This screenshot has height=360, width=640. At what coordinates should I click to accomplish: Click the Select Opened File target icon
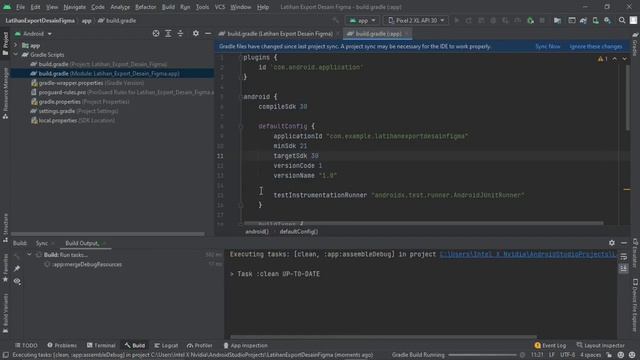(x=156, y=34)
